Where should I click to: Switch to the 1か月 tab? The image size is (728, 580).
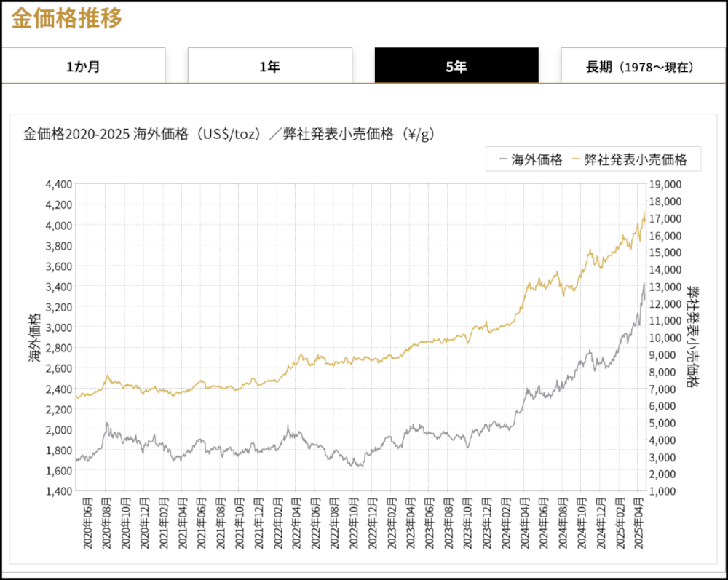tap(83, 66)
